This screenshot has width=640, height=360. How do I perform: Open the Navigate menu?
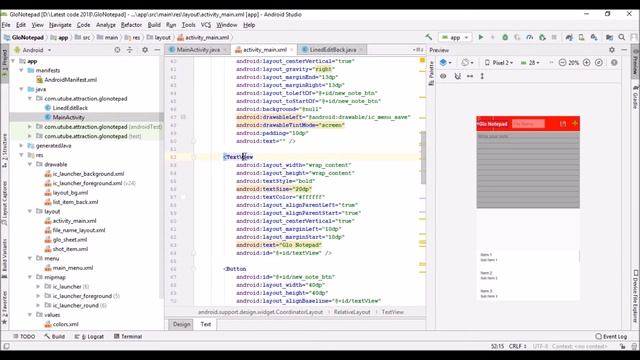click(60, 25)
